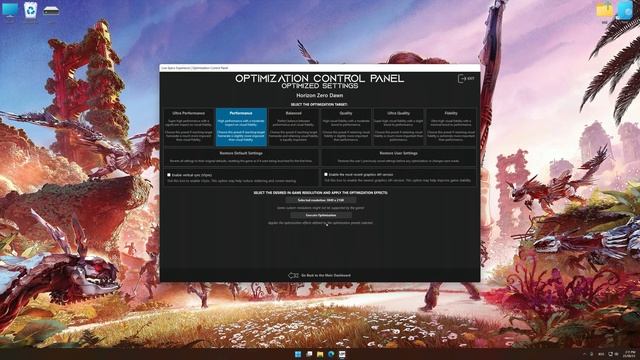Open the yellow folder desktop icon
This screenshot has height=360, width=640.
[604, 10]
